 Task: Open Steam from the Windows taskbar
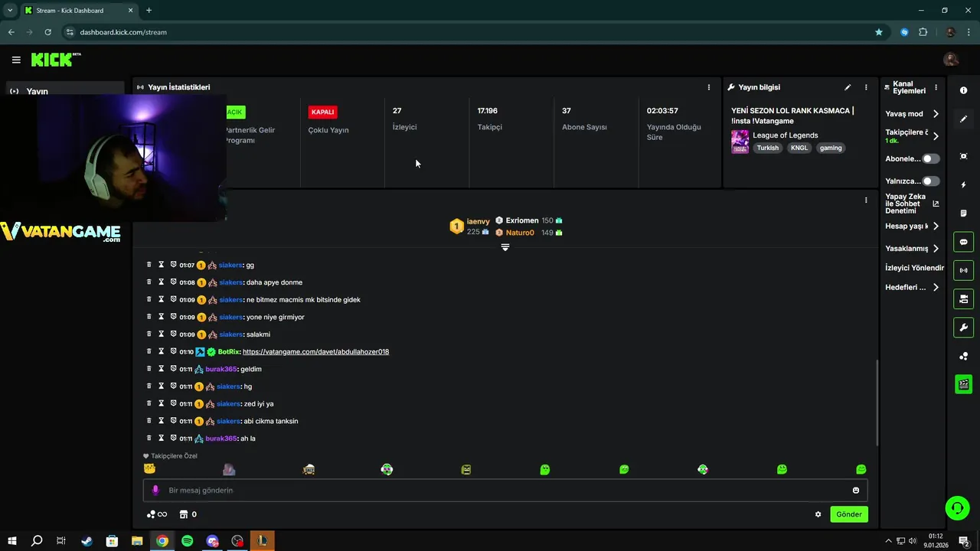(87, 541)
